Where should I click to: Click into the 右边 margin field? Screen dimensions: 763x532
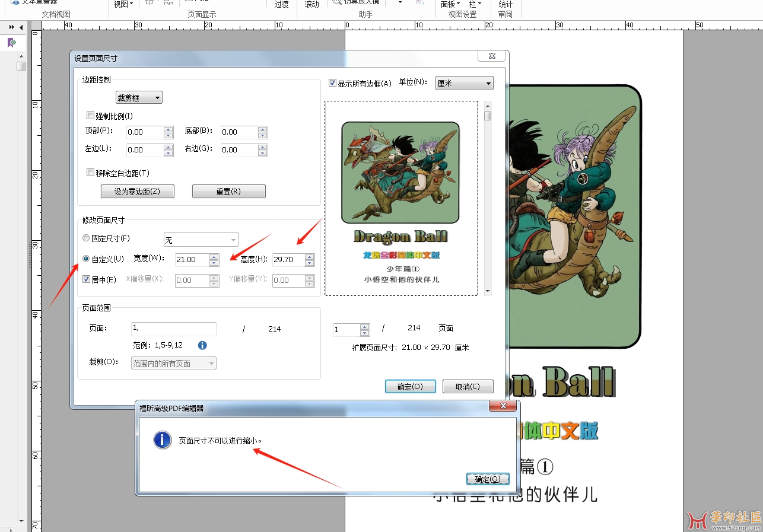239,150
